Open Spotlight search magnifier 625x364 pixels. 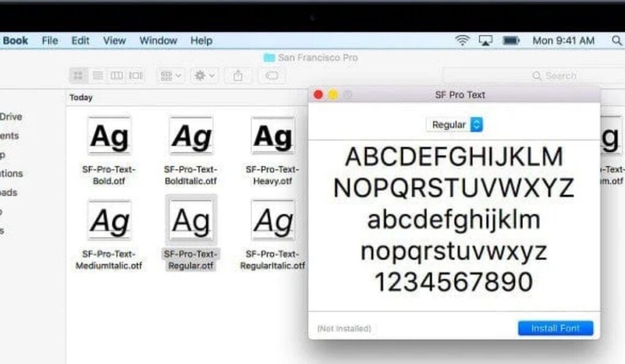616,40
